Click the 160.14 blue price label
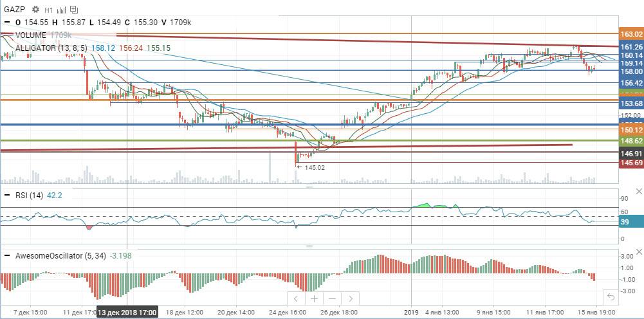644x319 pixels. coord(631,55)
